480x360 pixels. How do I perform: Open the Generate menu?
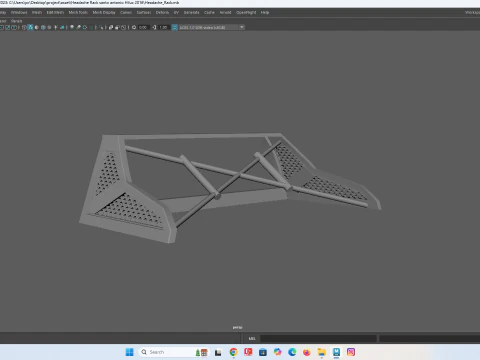tap(191, 13)
